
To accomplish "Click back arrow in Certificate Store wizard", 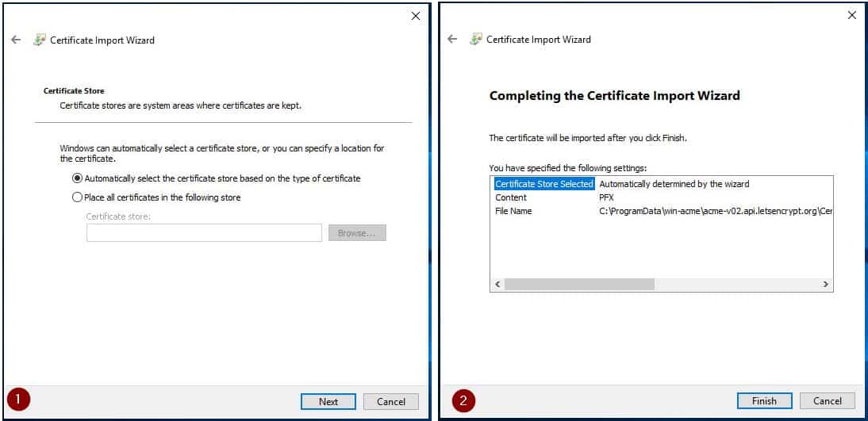I will [16, 40].
